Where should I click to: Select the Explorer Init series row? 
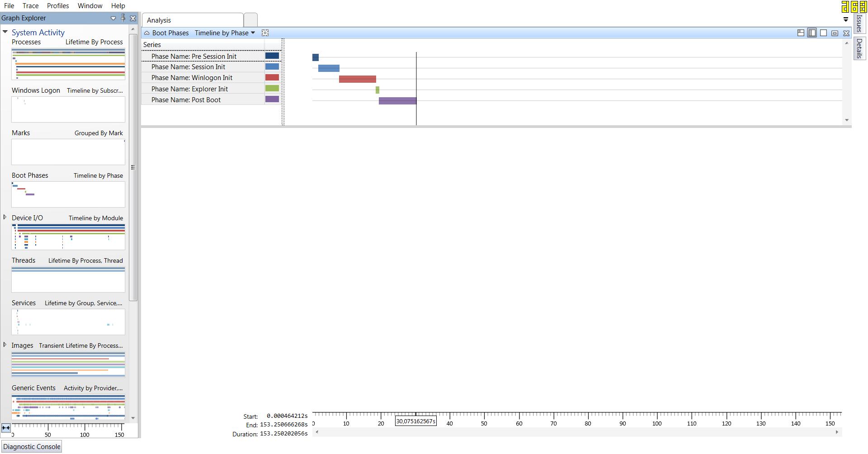(x=203, y=89)
